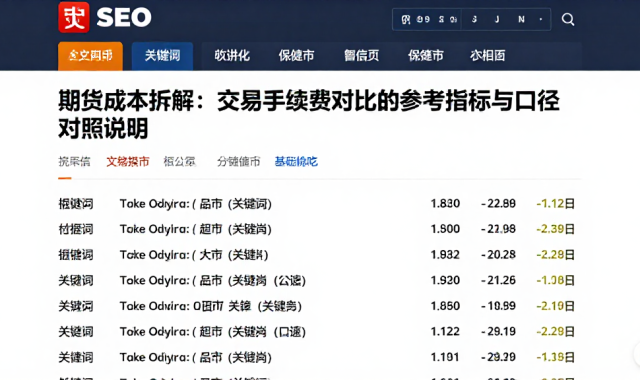The height and width of the screenshot is (380, 640).
Task: Click the row label beside 1.800
Action: (76, 229)
